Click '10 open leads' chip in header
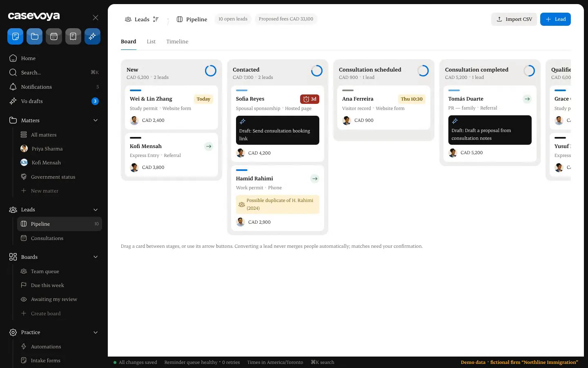The height and width of the screenshot is (368, 588). [233, 19]
